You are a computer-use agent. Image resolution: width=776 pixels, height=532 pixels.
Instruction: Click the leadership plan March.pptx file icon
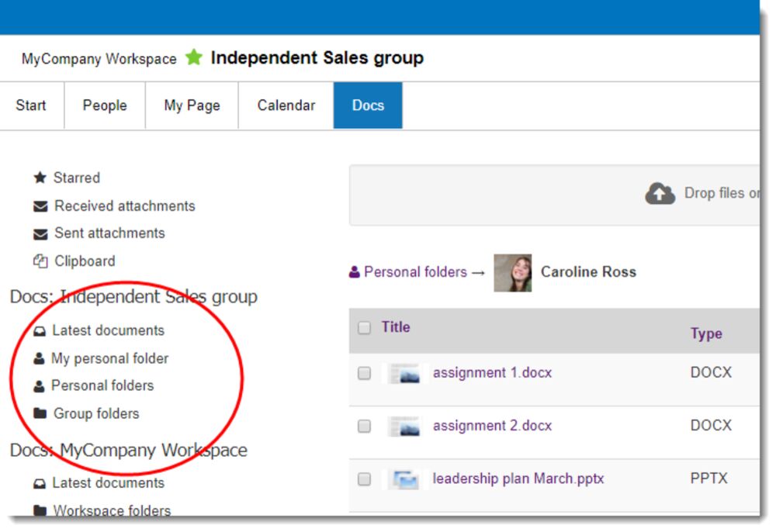[x=404, y=479]
